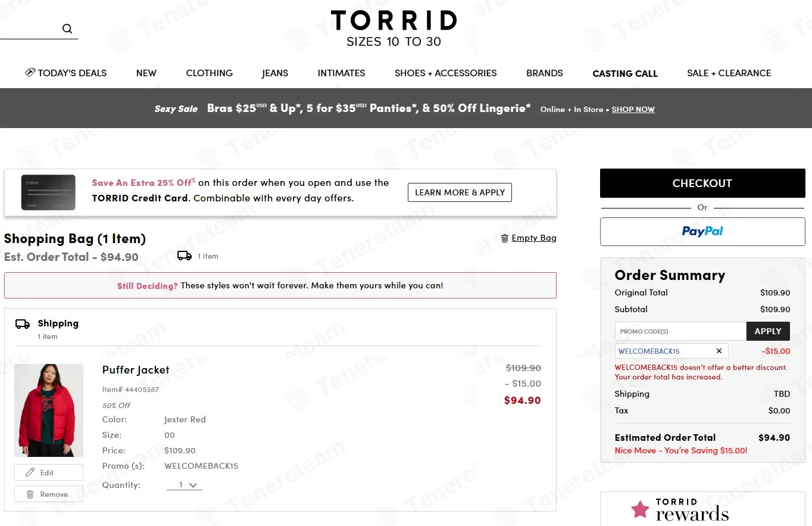Go to Sale + Clearance
Image resolution: width=812 pixels, height=526 pixels.
(x=729, y=73)
